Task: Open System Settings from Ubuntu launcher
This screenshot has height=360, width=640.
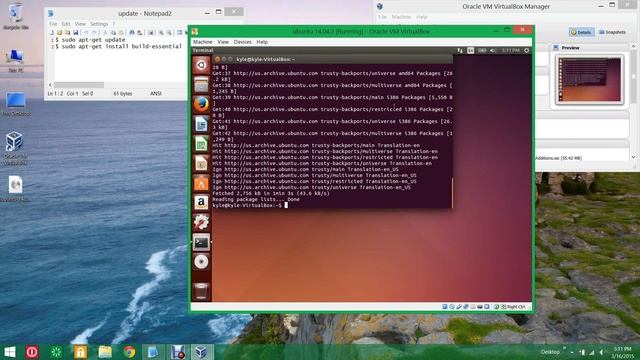Action: click(x=201, y=222)
